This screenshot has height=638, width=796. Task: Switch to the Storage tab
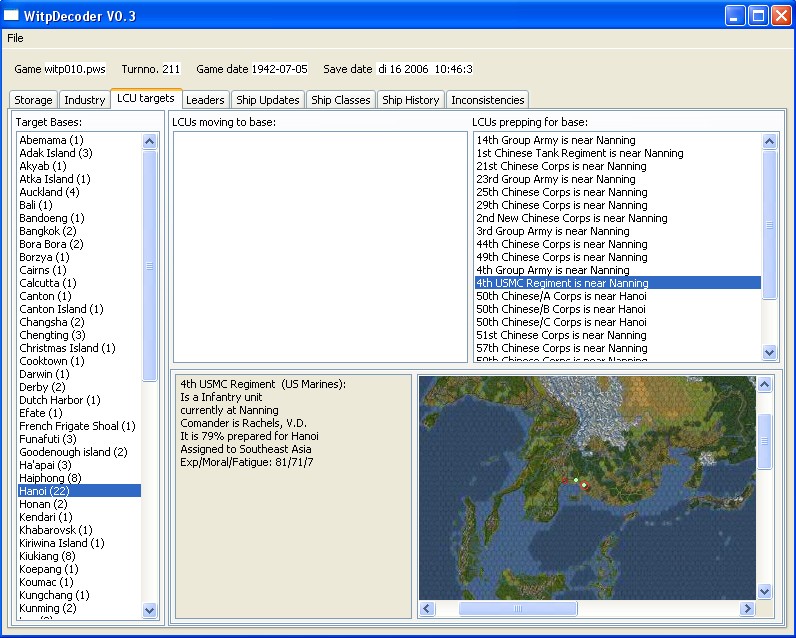(x=33, y=100)
